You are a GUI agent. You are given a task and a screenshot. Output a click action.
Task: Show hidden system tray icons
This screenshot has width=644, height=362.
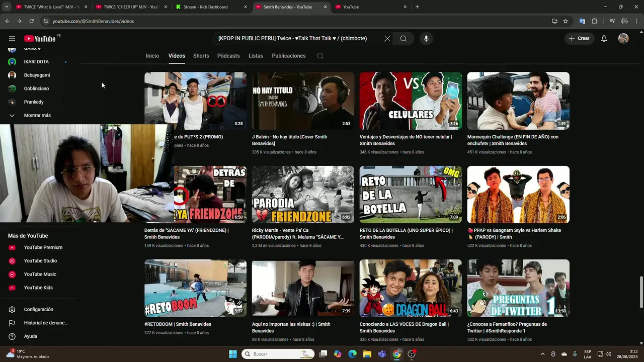tap(542, 354)
